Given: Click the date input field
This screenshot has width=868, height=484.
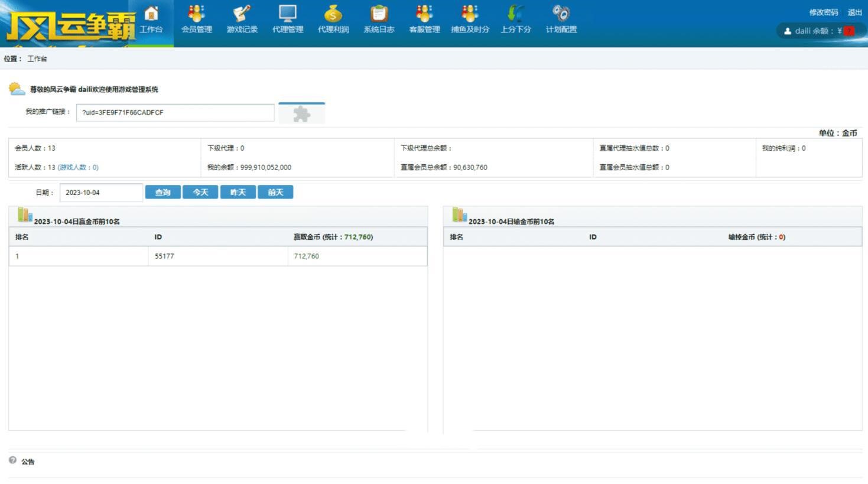Looking at the screenshot, I should click(x=101, y=193).
